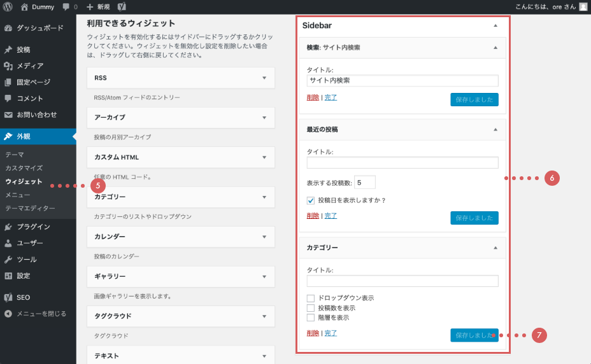Expand the カスタム HTML widget arrow
Image resolution: width=591 pixels, height=364 pixels.
coord(264,157)
